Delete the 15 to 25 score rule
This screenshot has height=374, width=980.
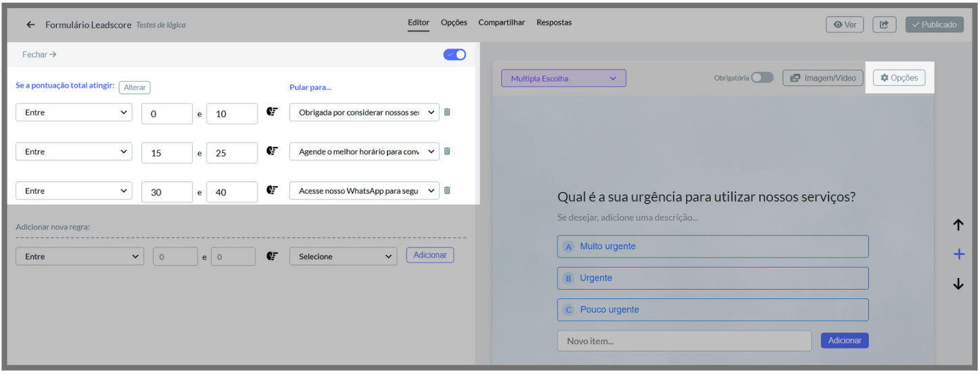click(447, 151)
